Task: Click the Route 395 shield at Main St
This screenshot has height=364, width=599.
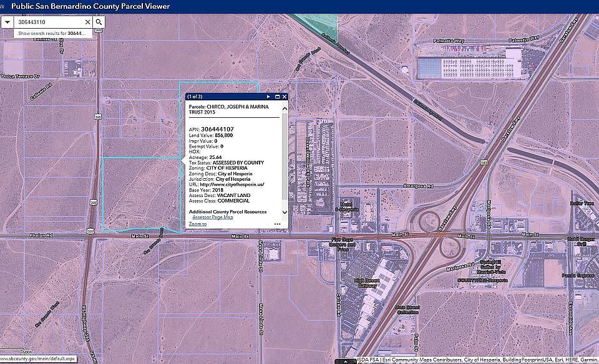Action: click(x=90, y=231)
